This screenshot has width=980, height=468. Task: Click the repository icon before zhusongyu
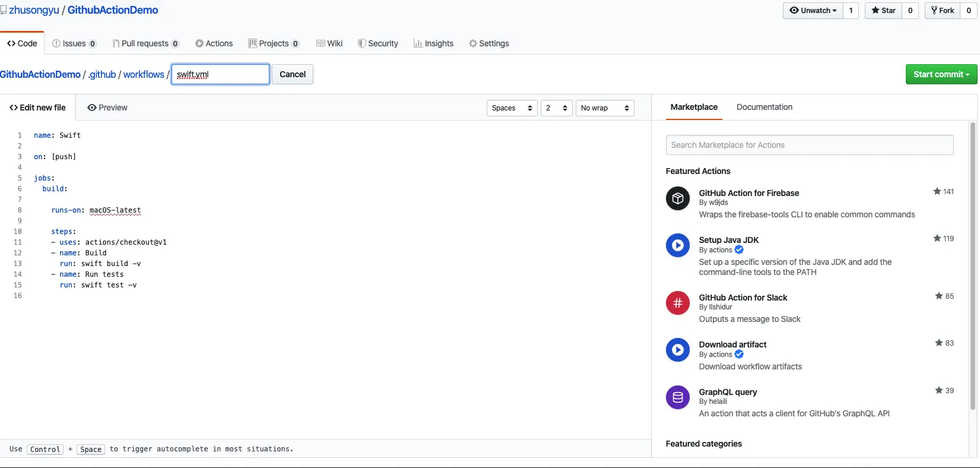[x=3, y=10]
